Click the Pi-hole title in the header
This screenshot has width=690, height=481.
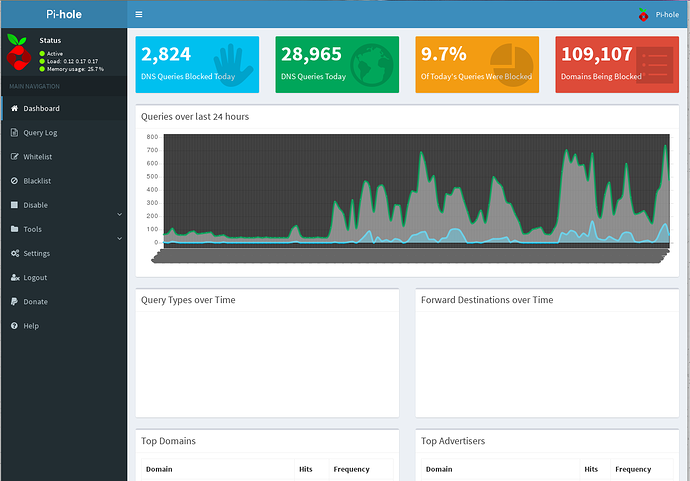pos(64,15)
